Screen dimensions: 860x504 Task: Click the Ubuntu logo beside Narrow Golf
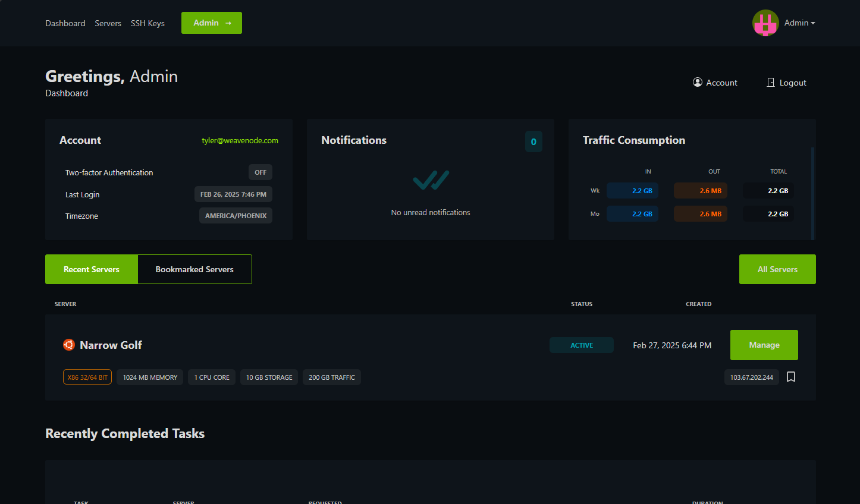pyautogui.click(x=69, y=345)
